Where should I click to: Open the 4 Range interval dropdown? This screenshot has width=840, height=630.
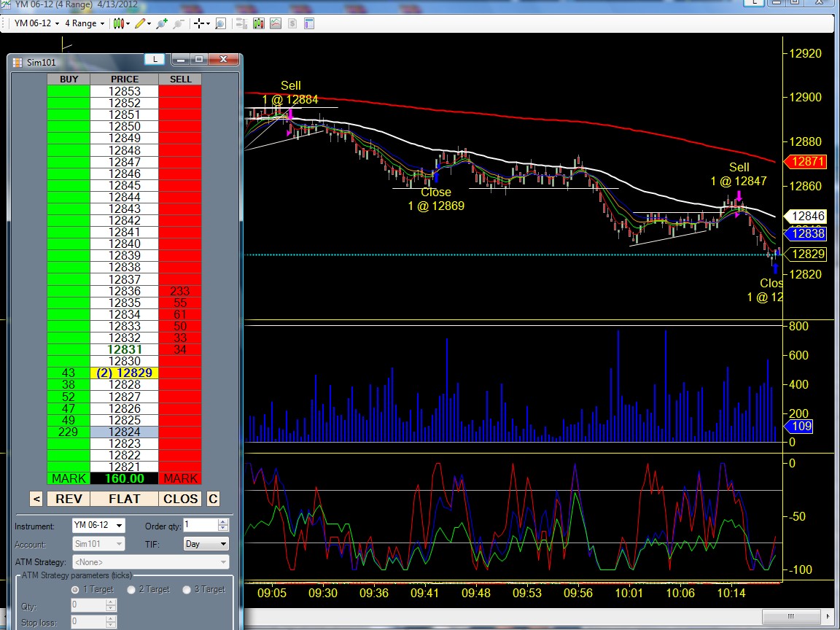tap(85, 23)
